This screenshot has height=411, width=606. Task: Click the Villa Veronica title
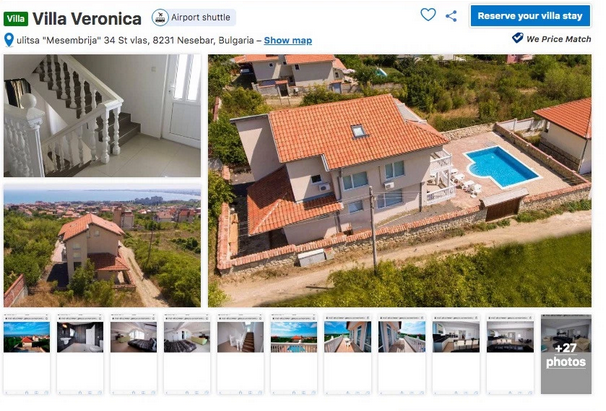click(87, 19)
